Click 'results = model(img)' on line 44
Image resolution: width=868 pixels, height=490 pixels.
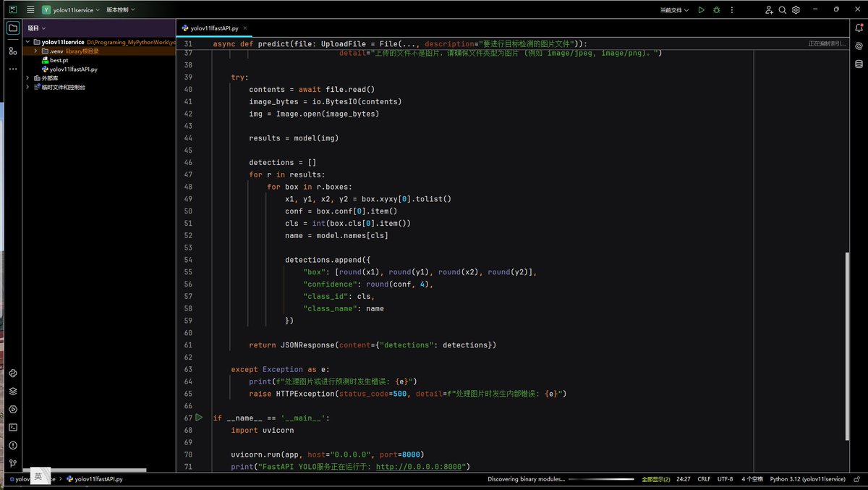point(294,138)
